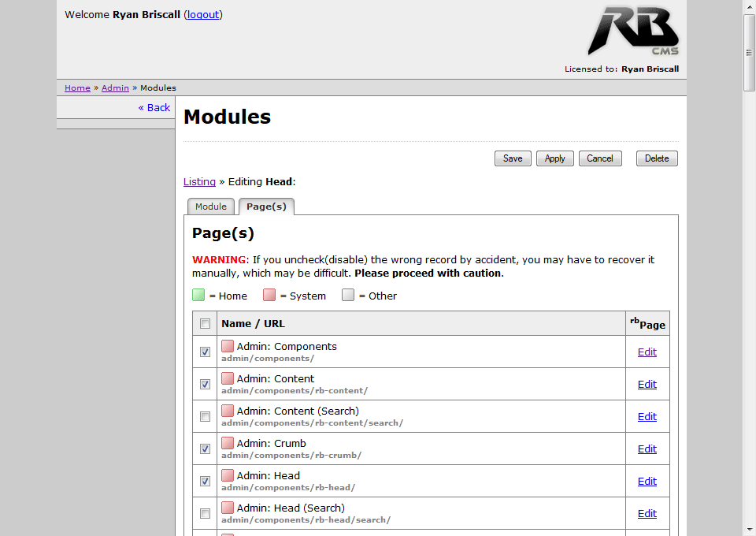Uncheck the Admin: Components checkbox
This screenshot has width=756, height=536.
pos(205,352)
